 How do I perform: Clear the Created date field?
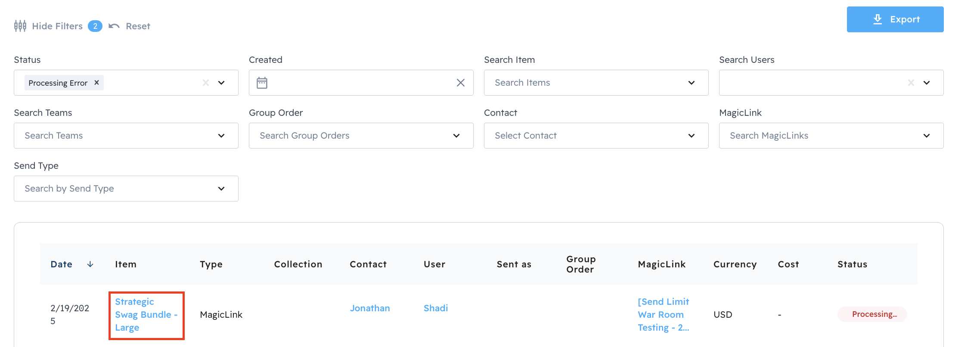460,83
